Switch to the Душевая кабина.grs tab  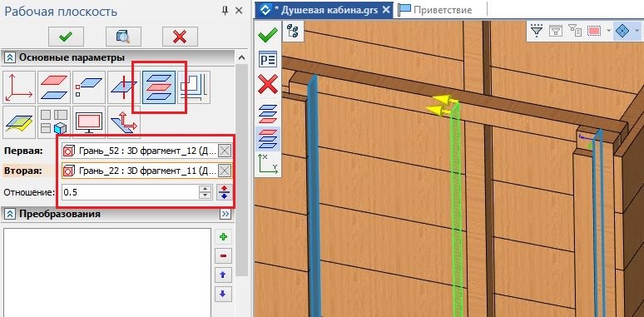point(324,10)
